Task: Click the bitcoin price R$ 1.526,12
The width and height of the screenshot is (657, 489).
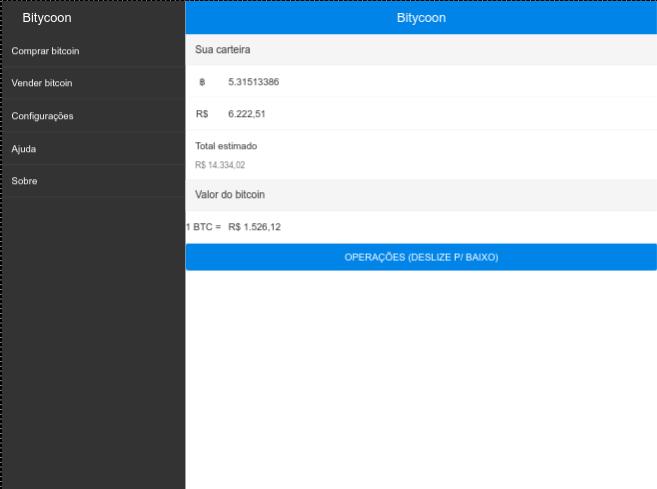Action: 254,227
